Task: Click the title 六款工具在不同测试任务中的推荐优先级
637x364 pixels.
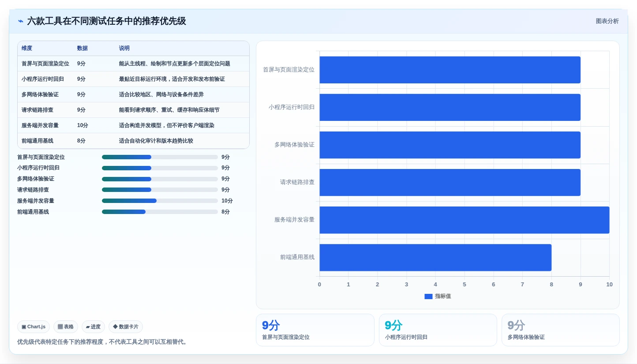Action: tap(106, 21)
